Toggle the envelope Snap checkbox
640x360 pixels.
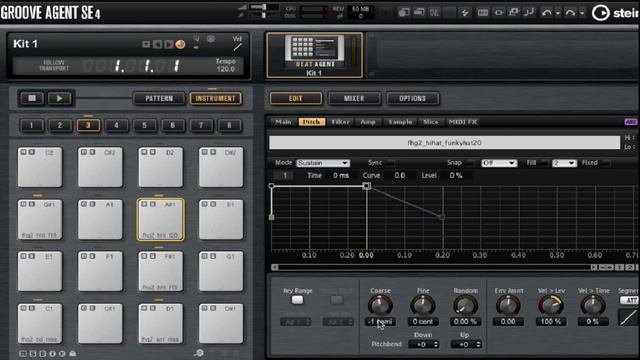pos(470,163)
